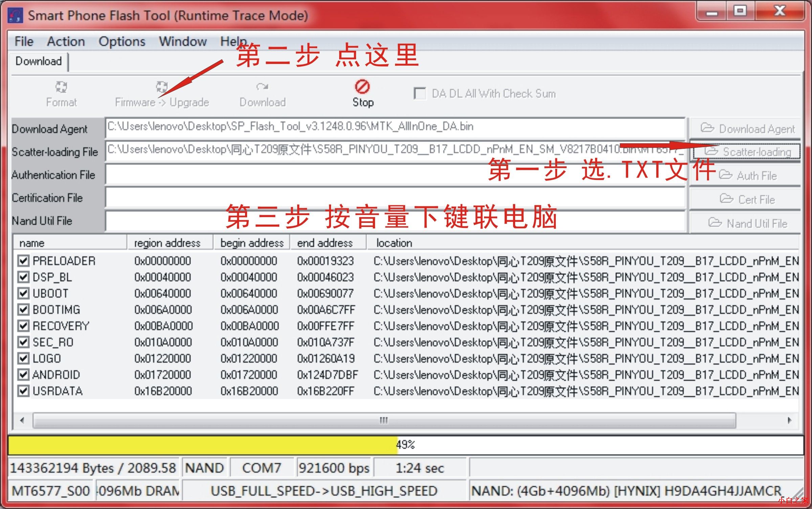Click the 921600 bps status entry
This screenshot has height=509, width=812.
pos(333,468)
